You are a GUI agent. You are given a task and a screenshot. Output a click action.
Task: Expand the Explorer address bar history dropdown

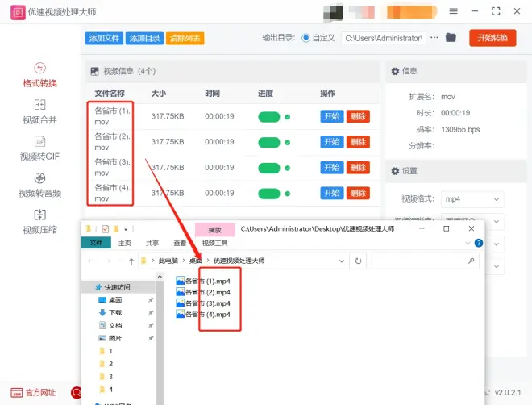coord(342,261)
